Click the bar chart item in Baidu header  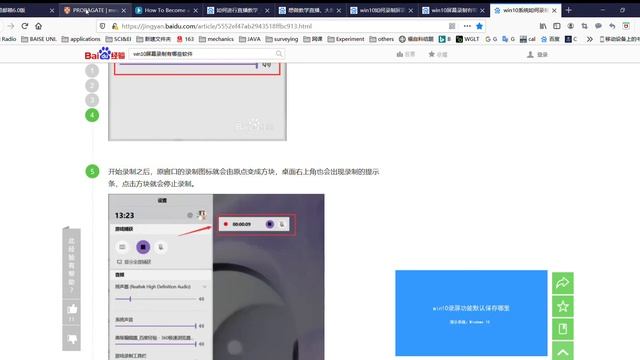[x=405, y=54]
